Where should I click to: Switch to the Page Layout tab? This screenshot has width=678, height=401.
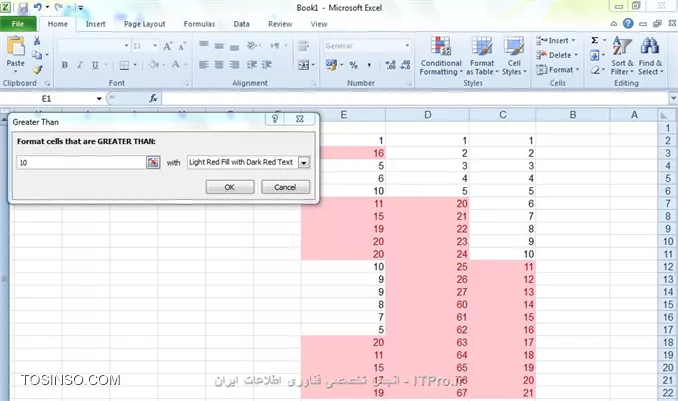(x=144, y=24)
